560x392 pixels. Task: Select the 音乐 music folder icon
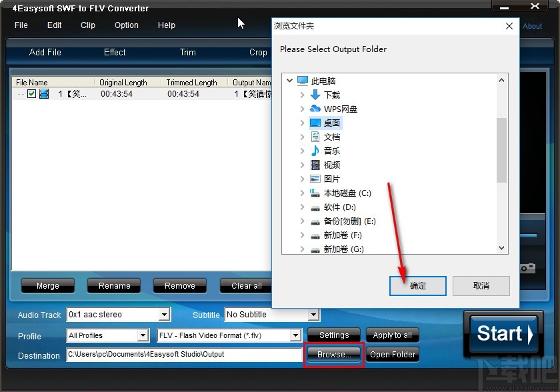(x=315, y=151)
